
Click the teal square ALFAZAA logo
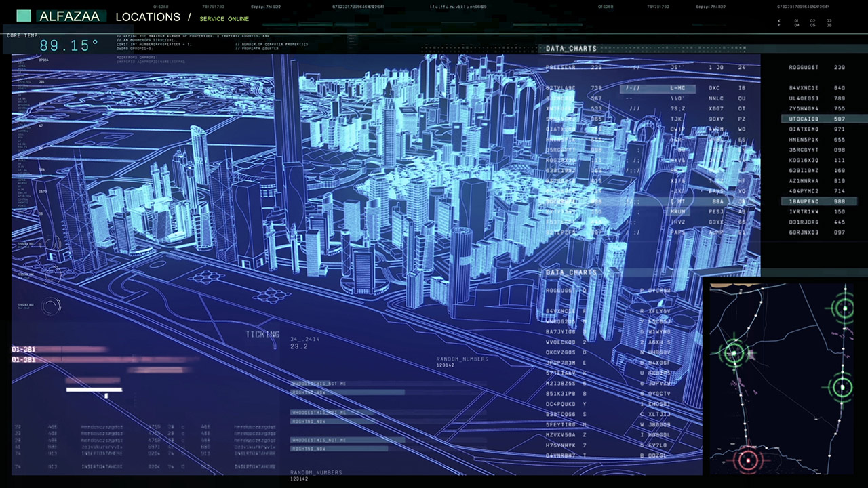[x=24, y=16]
